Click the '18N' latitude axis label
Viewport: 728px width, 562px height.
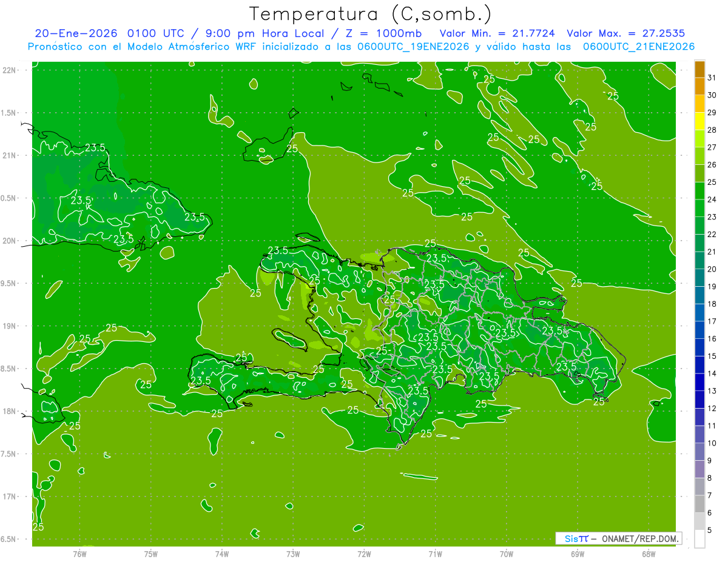[9, 411]
